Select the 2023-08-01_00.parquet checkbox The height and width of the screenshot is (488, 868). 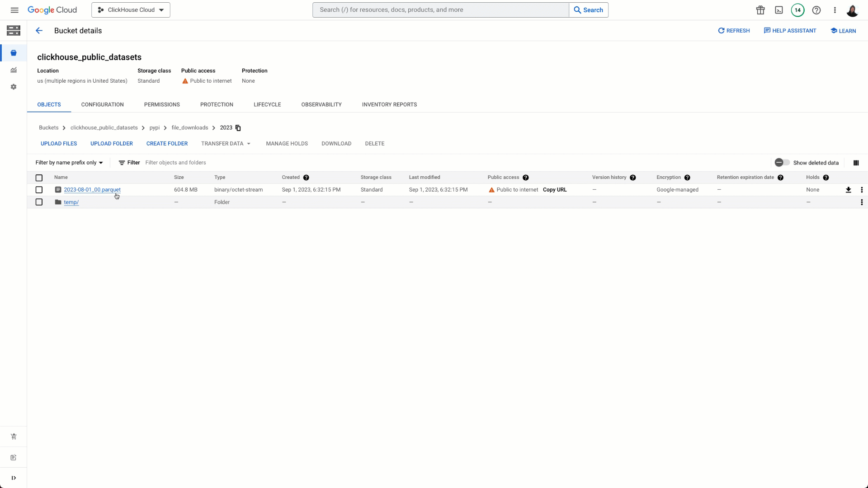click(x=39, y=190)
